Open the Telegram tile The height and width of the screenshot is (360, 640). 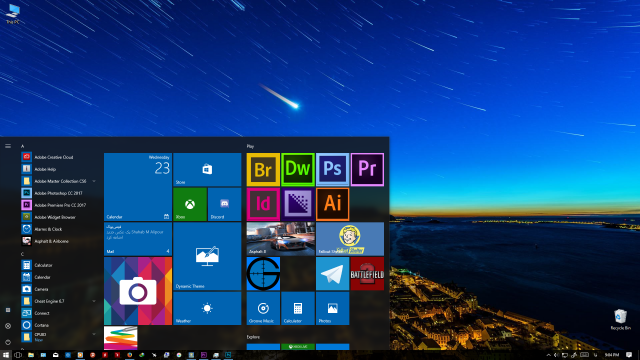[x=333, y=273]
